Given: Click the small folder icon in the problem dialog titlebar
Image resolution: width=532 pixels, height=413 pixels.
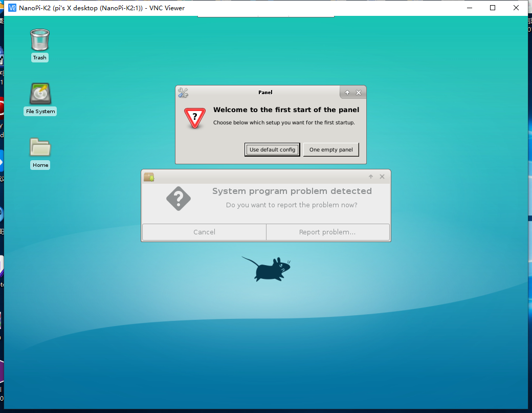Looking at the screenshot, I should 149,176.
